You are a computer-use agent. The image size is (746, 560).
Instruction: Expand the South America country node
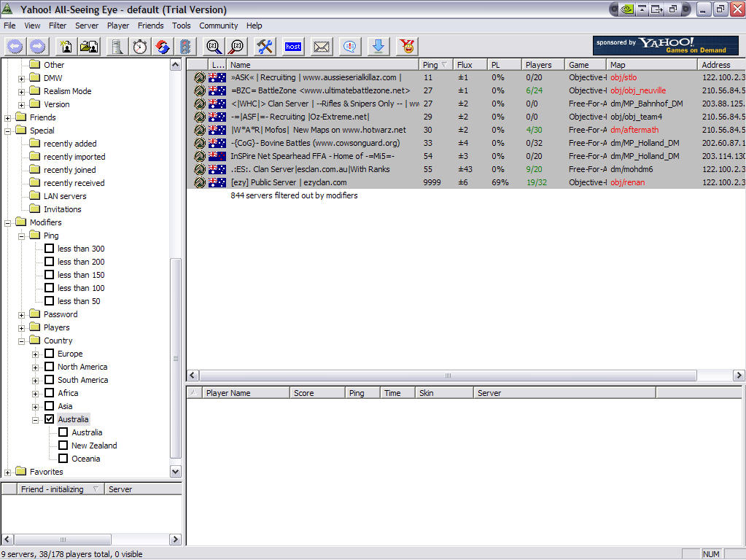(35, 381)
